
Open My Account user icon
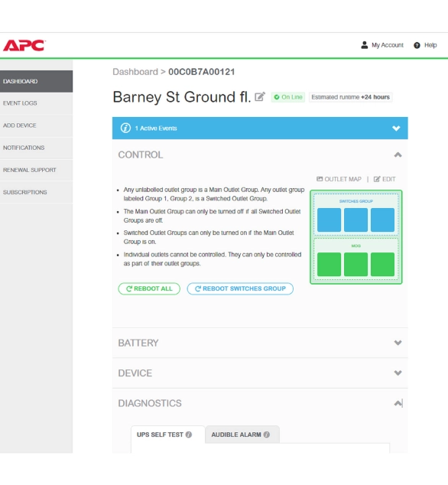point(365,45)
